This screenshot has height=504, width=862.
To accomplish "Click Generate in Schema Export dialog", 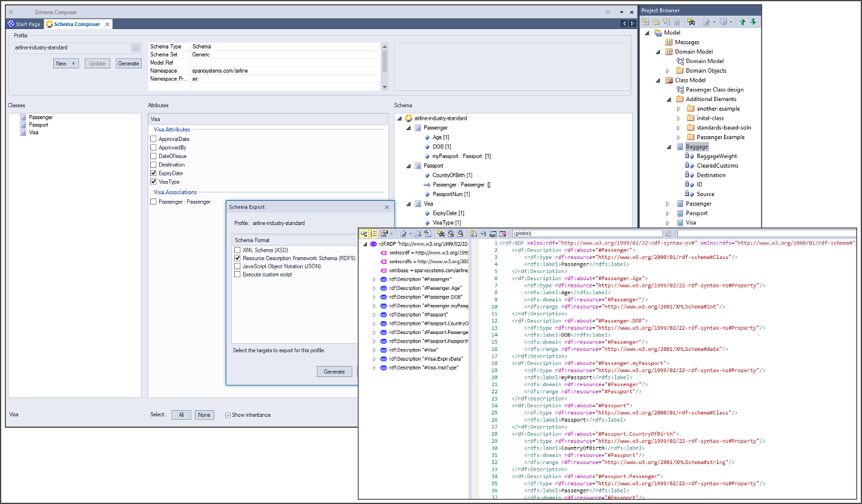I will click(x=334, y=371).
